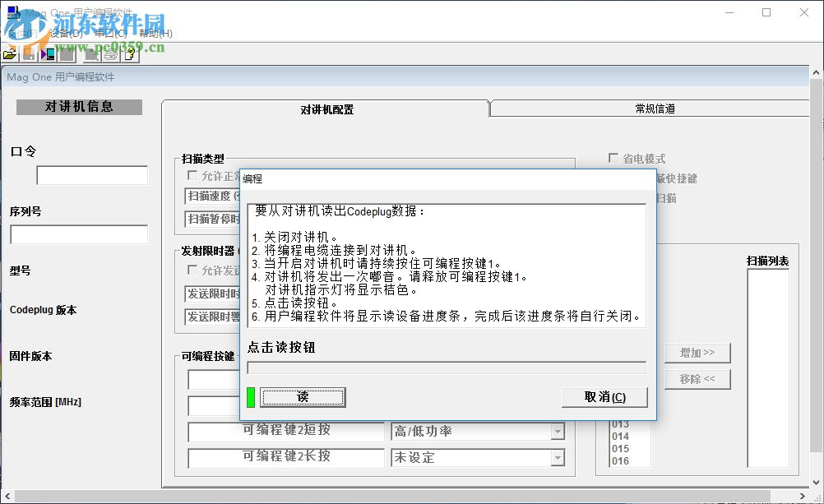This screenshot has height=504, width=824.
Task: Select the read-from-radio toolbar icon
Action: tap(48, 54)
